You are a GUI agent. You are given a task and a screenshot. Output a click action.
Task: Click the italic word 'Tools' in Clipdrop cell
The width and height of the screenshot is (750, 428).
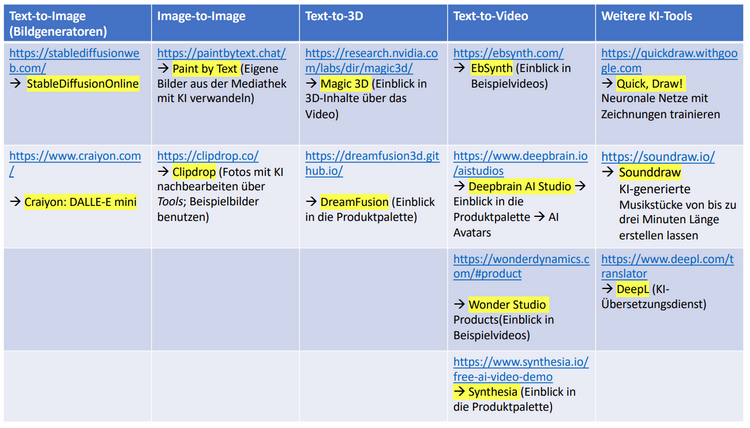170,201
